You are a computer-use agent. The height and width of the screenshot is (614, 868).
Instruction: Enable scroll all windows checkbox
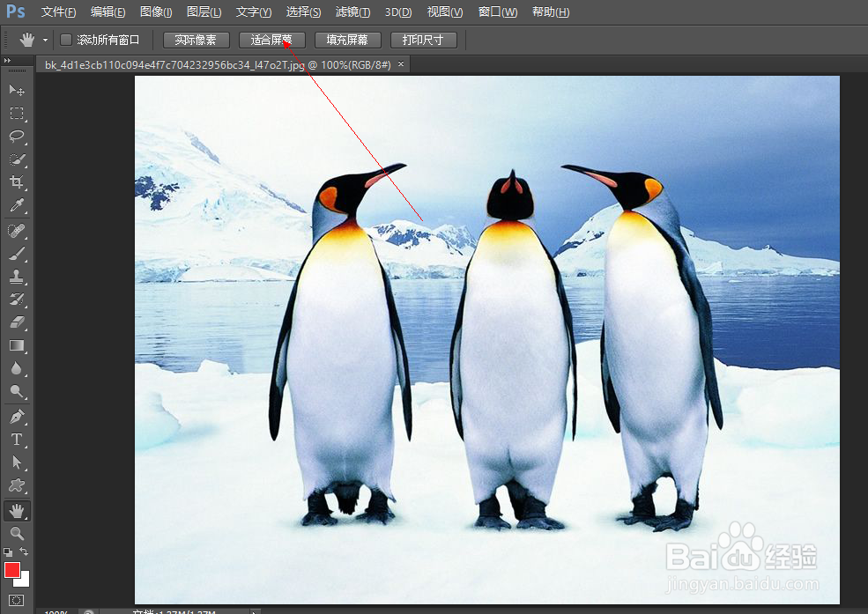coord(66,40)
